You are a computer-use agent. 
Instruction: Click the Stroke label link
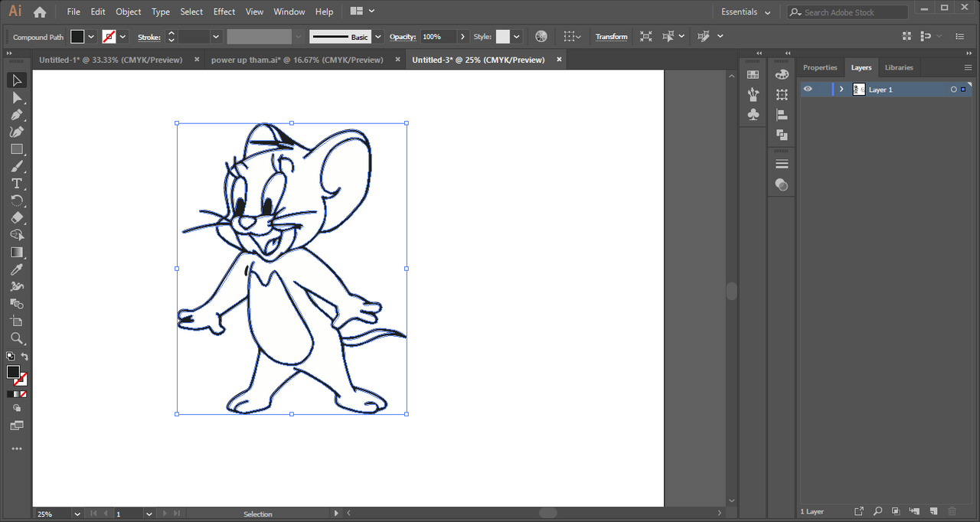tap(149, 37)
